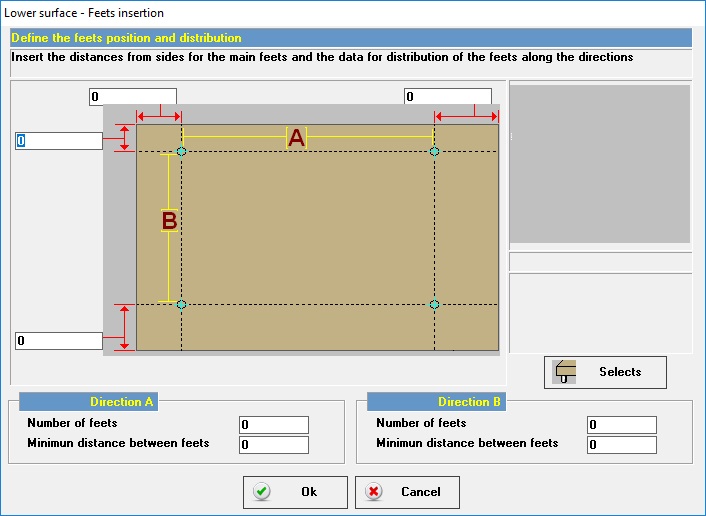Click the top-right foot marker on diagram

pos(434,151)
